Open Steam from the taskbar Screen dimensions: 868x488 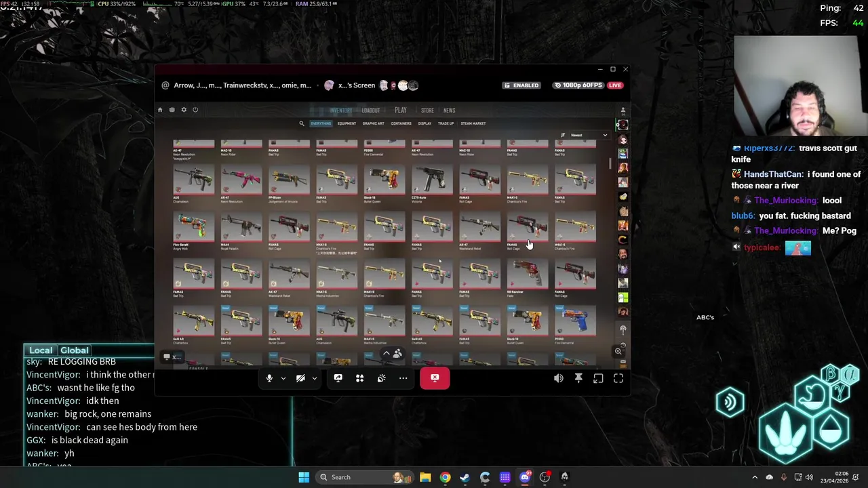[465, 477]
